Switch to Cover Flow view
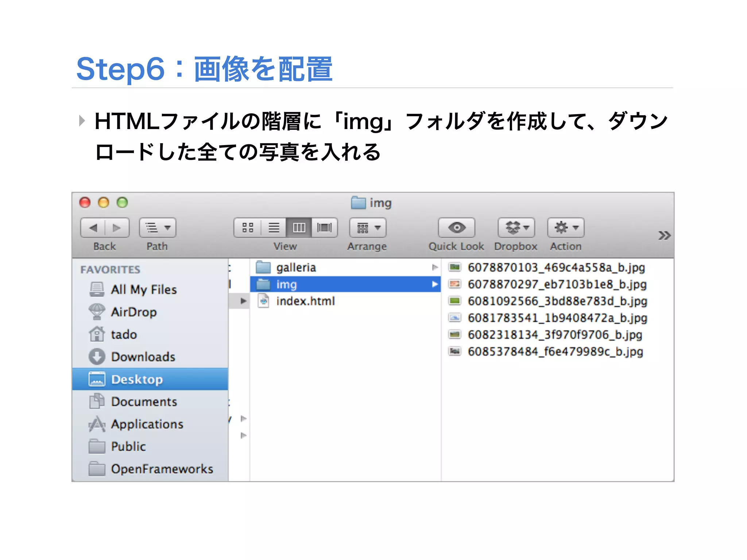The image size is (747, 560). coord(324,228)
